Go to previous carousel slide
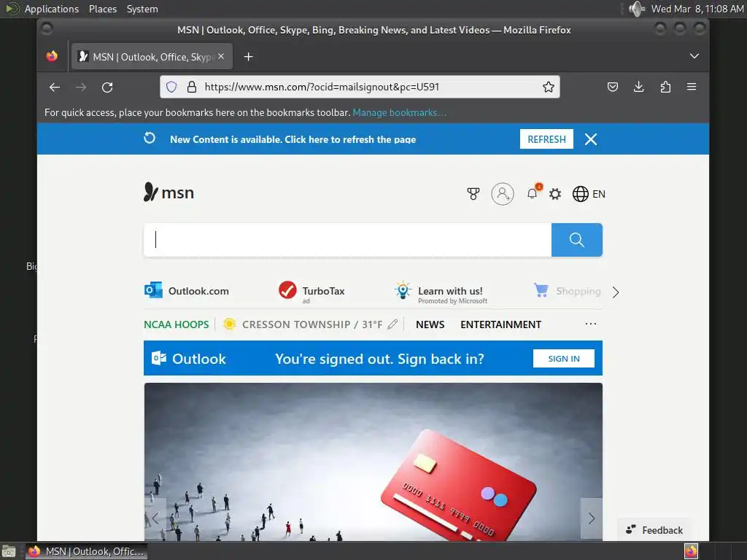The image size is (747, 560). click(x=155, y=518)
